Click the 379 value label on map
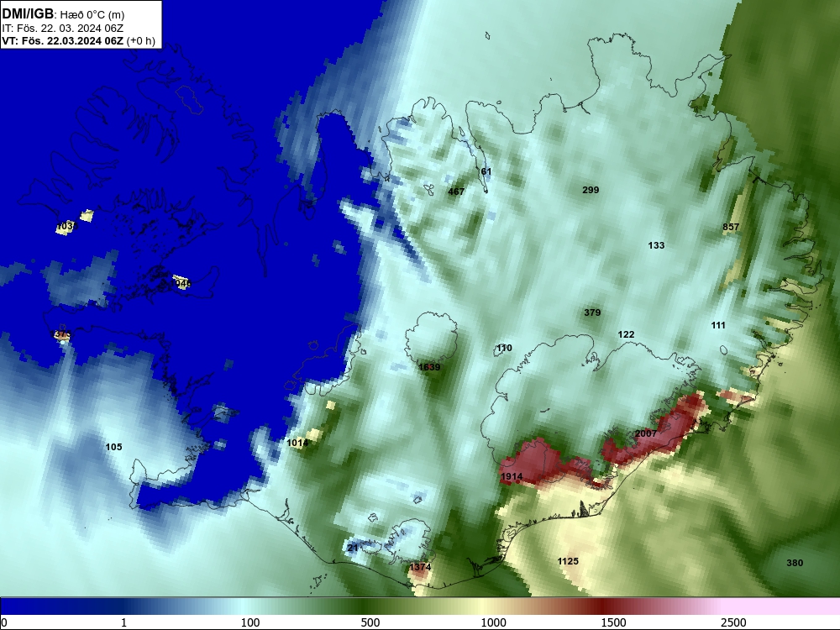The width and height of the screenshot is (840, 630). pyautogui.click(x=592, y=312)
